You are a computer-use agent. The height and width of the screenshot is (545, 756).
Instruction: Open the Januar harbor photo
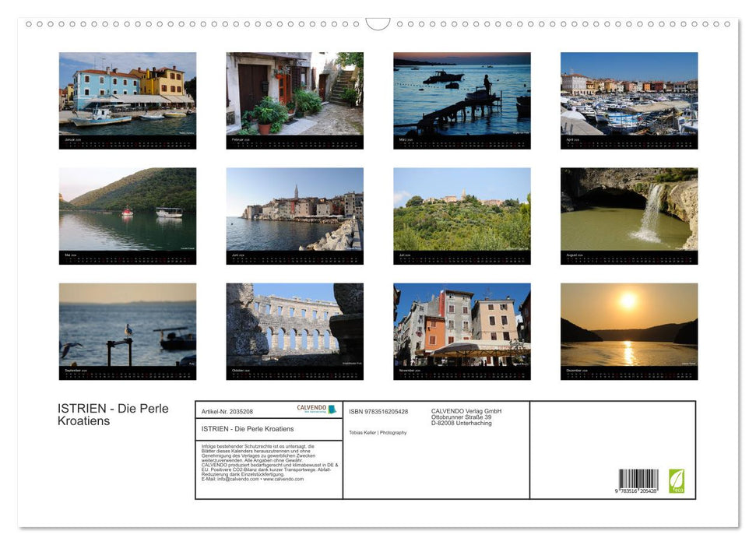tap(126, 93)
